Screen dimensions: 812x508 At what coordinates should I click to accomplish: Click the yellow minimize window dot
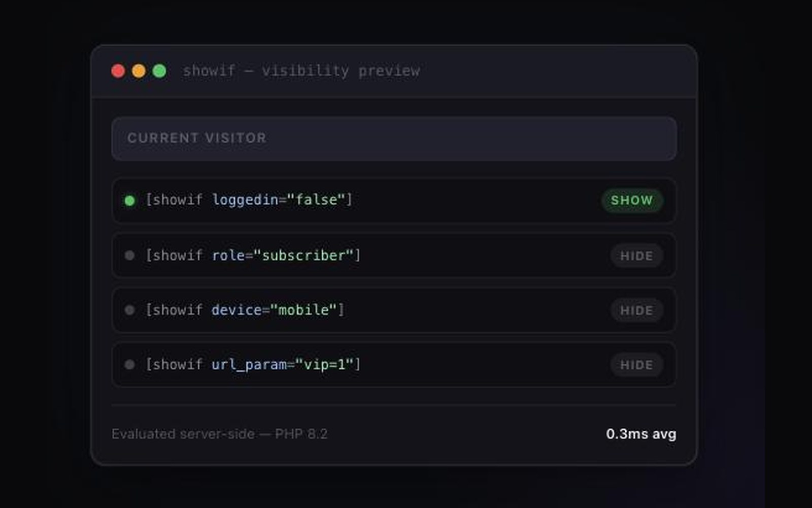coord(139,71)
